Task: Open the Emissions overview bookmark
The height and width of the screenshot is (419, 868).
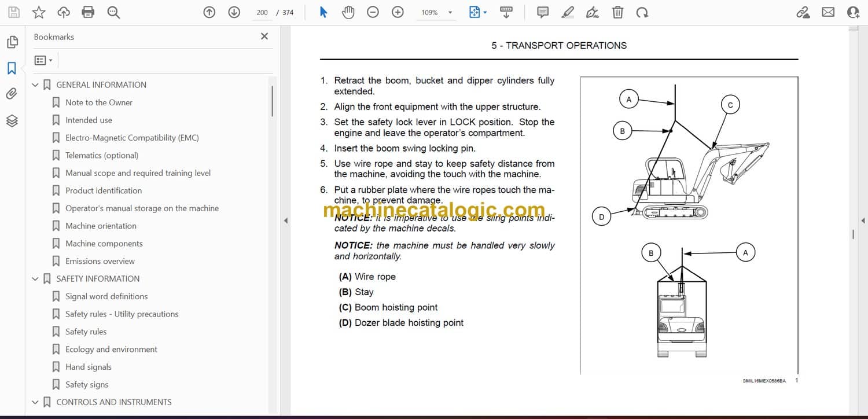Action: coord(100,261)
